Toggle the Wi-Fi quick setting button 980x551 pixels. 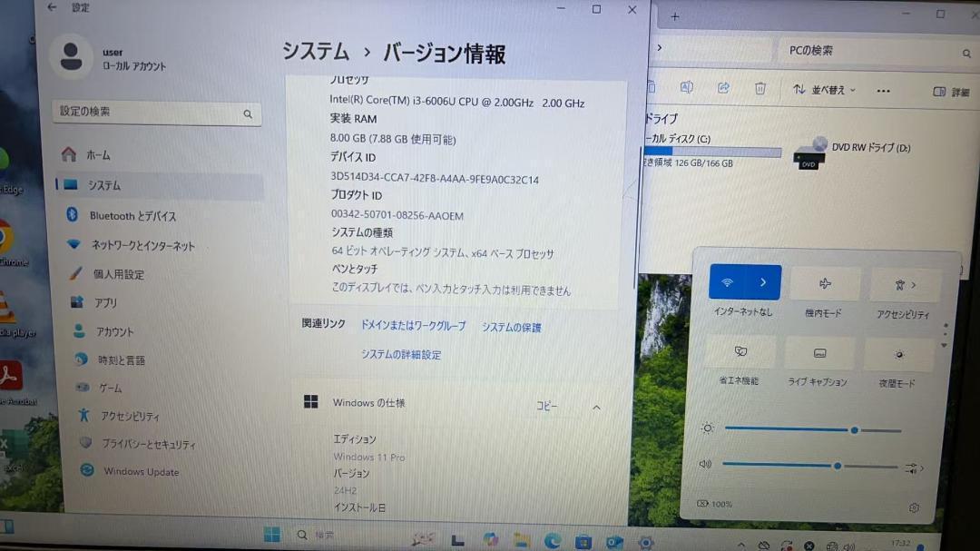pos(728,282)
